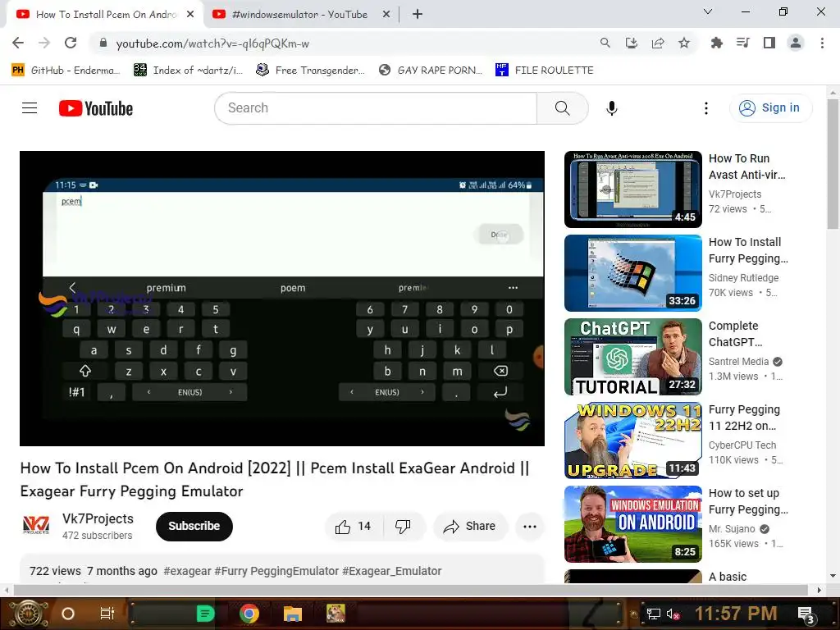
Task: Open the notification center icon
Action: click(806, 615)
